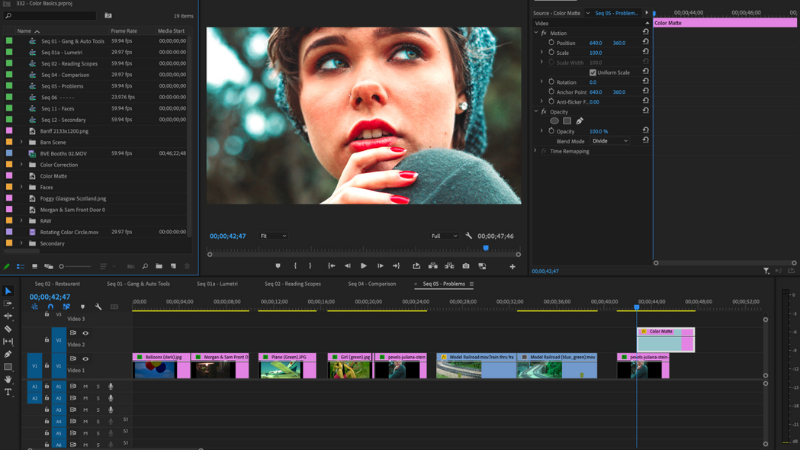Open the Program Monitor settings wrench

pos(468,236)
